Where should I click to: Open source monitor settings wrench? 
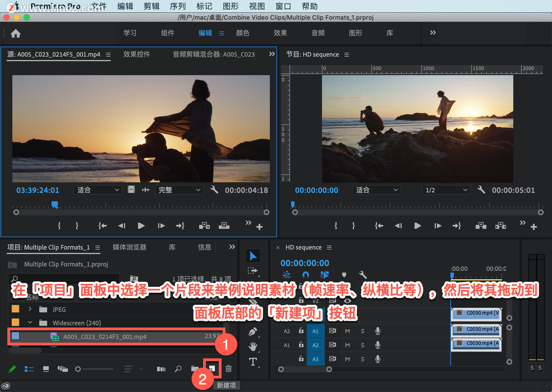click(214, 190)
